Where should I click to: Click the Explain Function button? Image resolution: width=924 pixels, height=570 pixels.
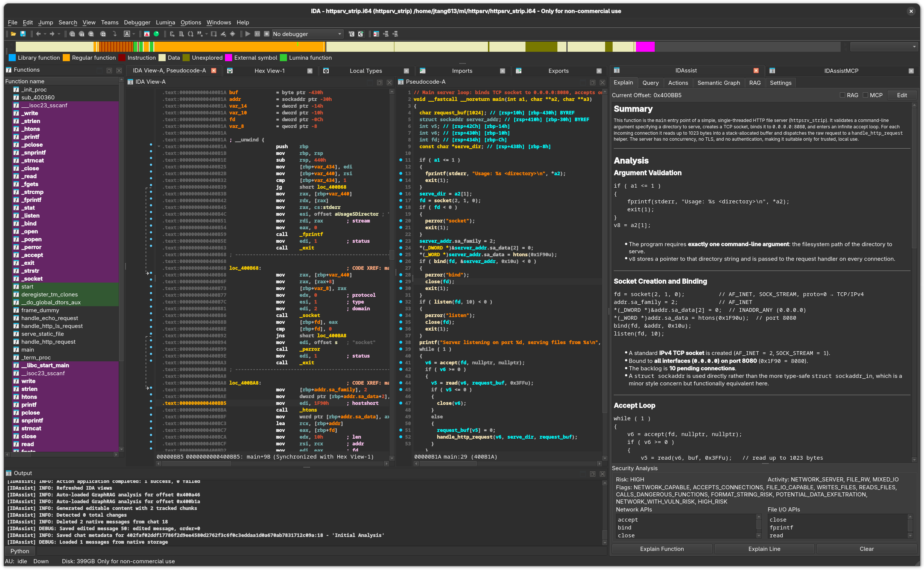662,549
